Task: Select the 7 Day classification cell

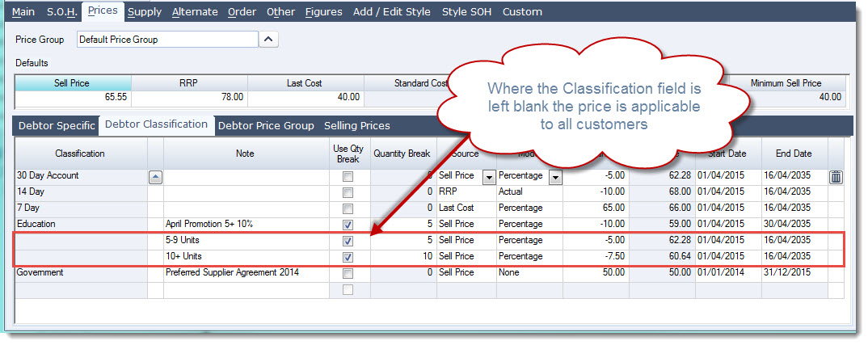Action: (81, 208)
